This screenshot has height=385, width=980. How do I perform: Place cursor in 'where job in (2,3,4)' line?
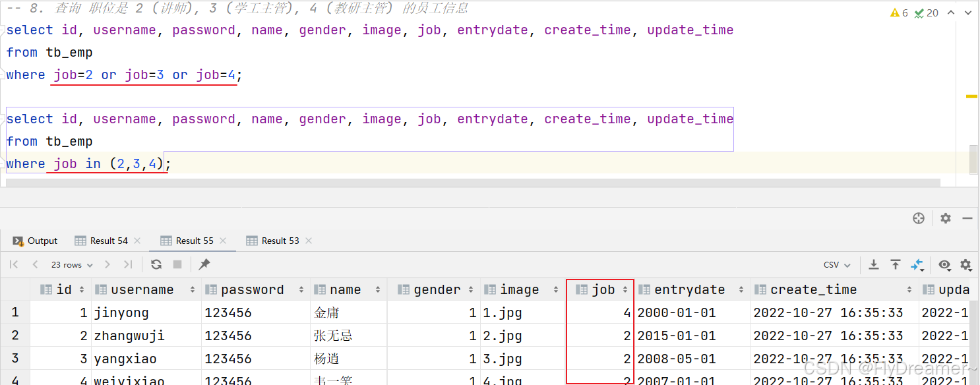88,163
